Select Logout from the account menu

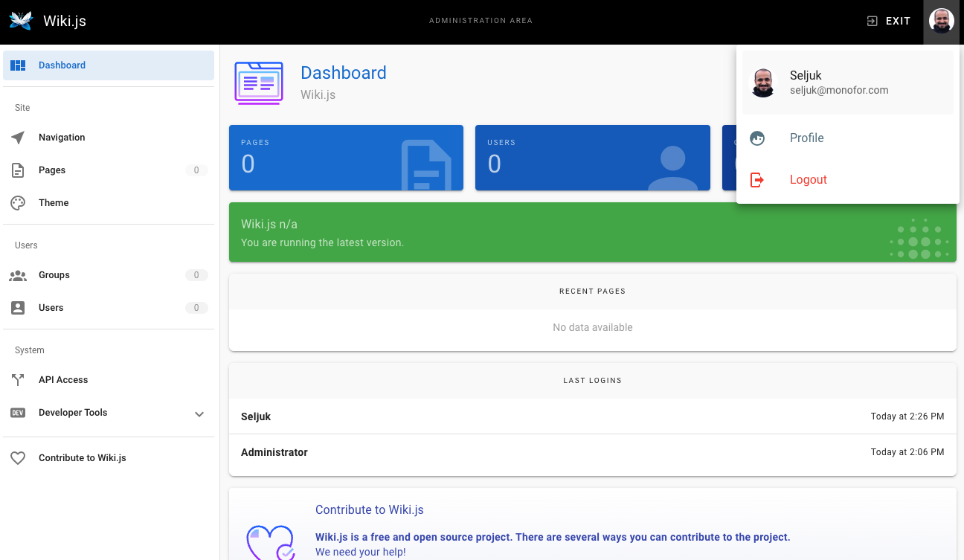(x=808, y=180)
